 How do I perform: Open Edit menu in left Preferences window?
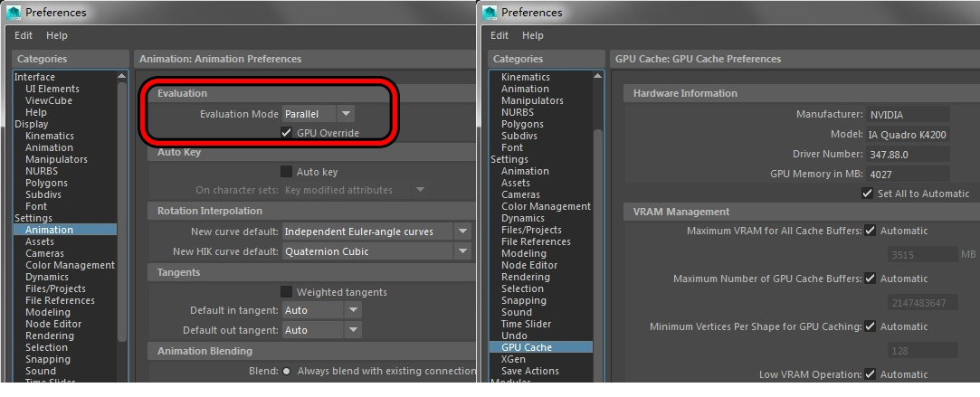coord(24,35)
